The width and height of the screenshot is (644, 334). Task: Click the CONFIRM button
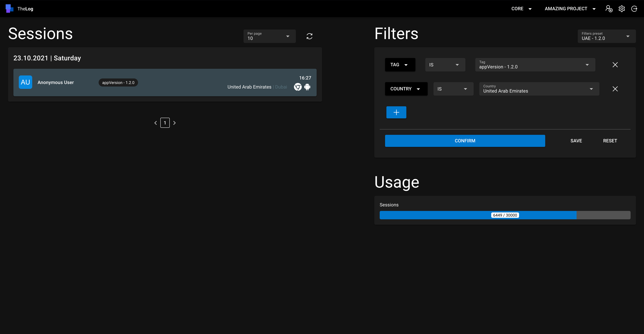(x=465, y=141)
